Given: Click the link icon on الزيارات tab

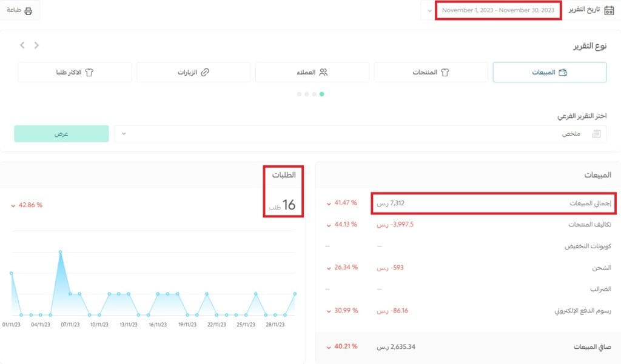Looking at the screenshot, I should pos(205,72).
